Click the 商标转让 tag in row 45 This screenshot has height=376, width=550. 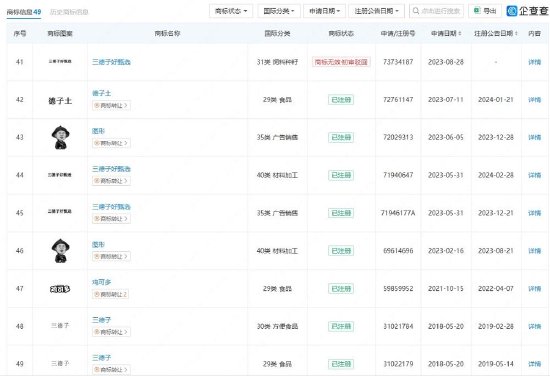[111, 219]
